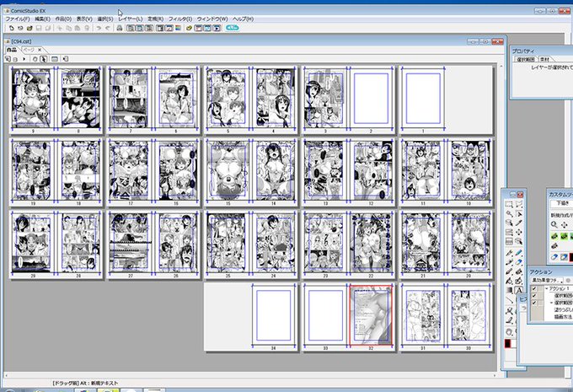Select the blank page 33 thumbnail
Image resolution: width=573 pixels, height=392 pixels.
pos(325,315)
